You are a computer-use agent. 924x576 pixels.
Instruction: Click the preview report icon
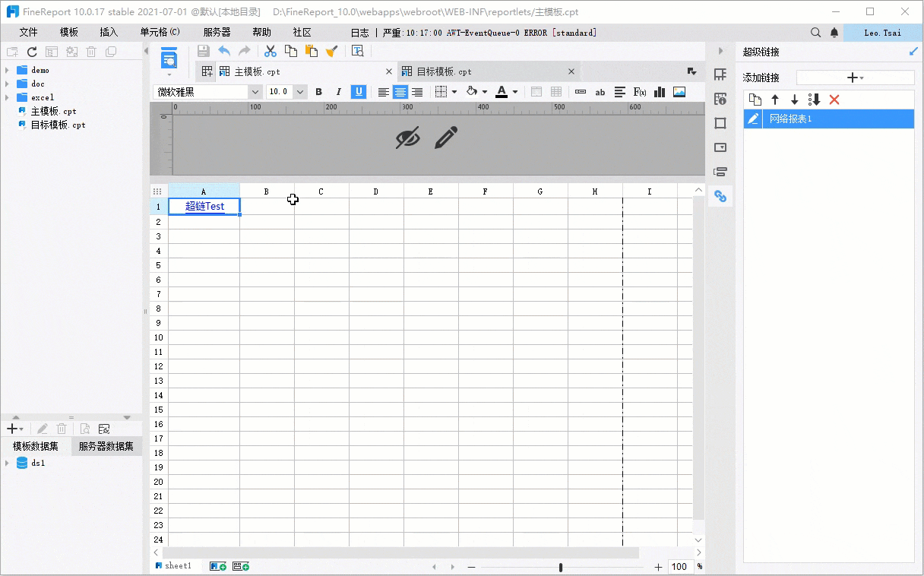pyautogui.click(x=169, y=56)
